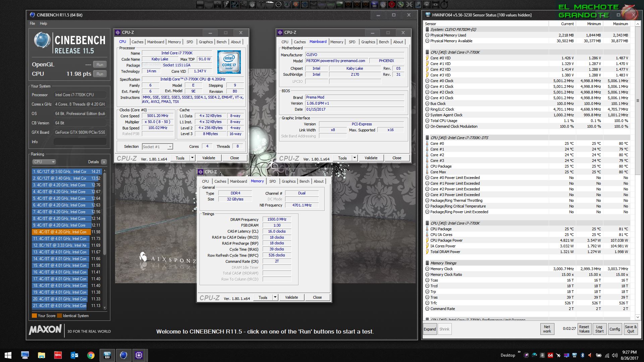644x362 pixels.
Task: Click the Log Start button in HWiNFO
Action: click(x=599, y=329)
